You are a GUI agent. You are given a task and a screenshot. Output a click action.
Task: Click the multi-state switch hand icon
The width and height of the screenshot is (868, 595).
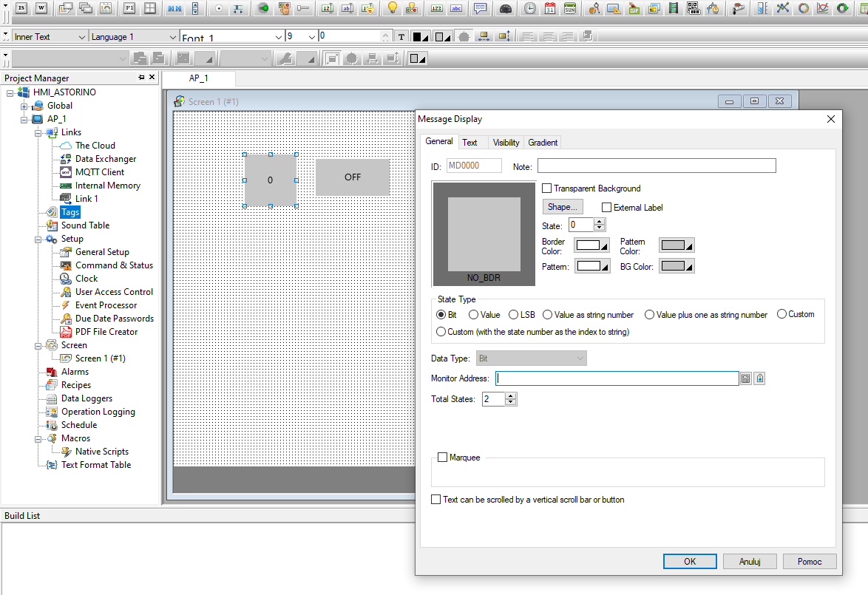click(x=283, y=8)
